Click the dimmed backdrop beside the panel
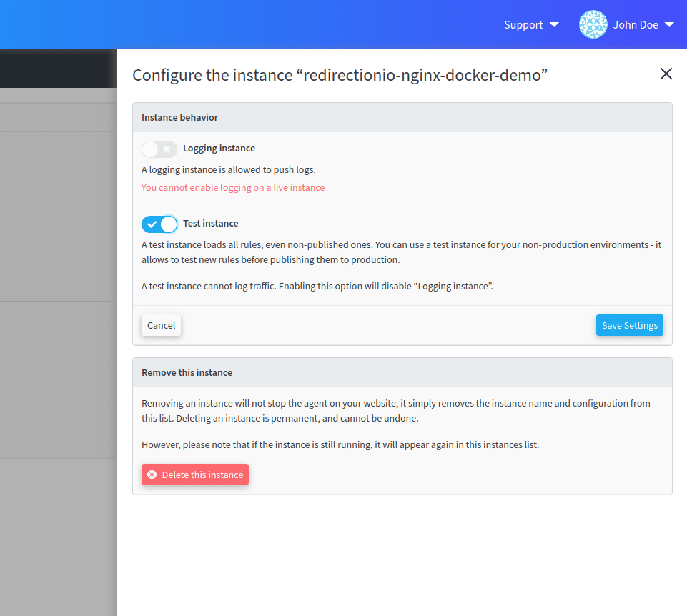This screenshot has width=687, height=616. pos(57,357)
